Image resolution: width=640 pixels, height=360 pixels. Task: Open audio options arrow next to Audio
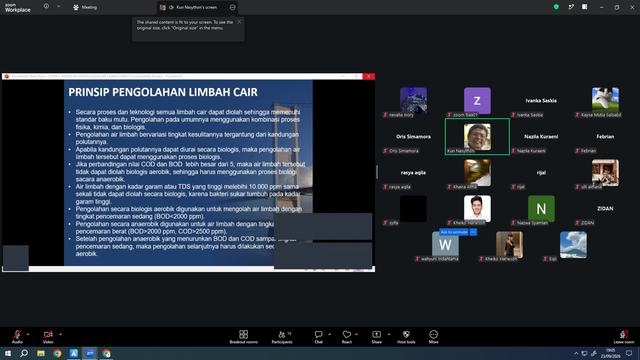click(28, 334)
